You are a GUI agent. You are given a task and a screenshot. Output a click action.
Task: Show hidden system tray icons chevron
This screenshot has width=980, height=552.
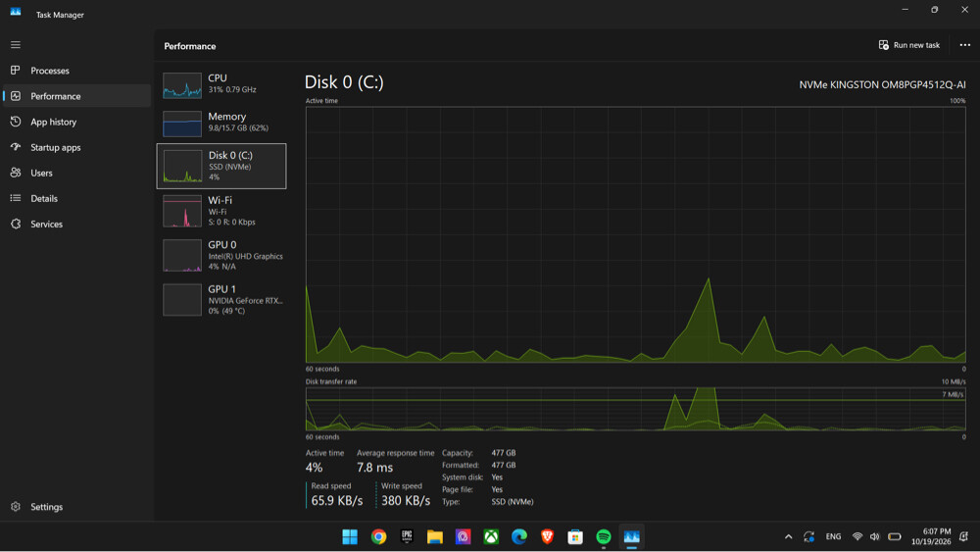pyautogui.click(x=788, y=536)
